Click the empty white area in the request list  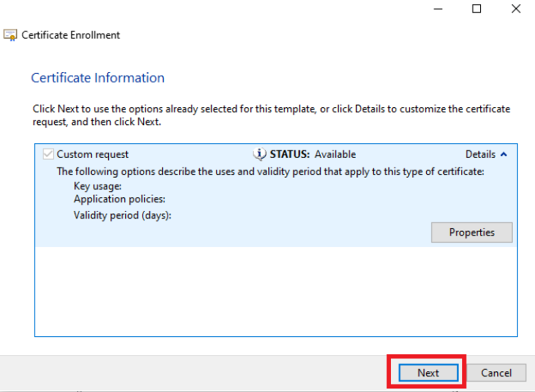276,292
